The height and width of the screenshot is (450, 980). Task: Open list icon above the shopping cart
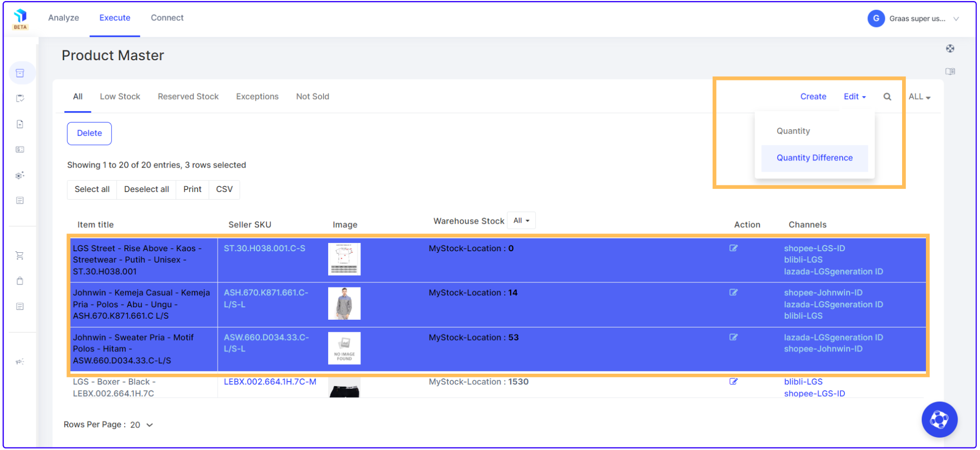pos(20,200)
